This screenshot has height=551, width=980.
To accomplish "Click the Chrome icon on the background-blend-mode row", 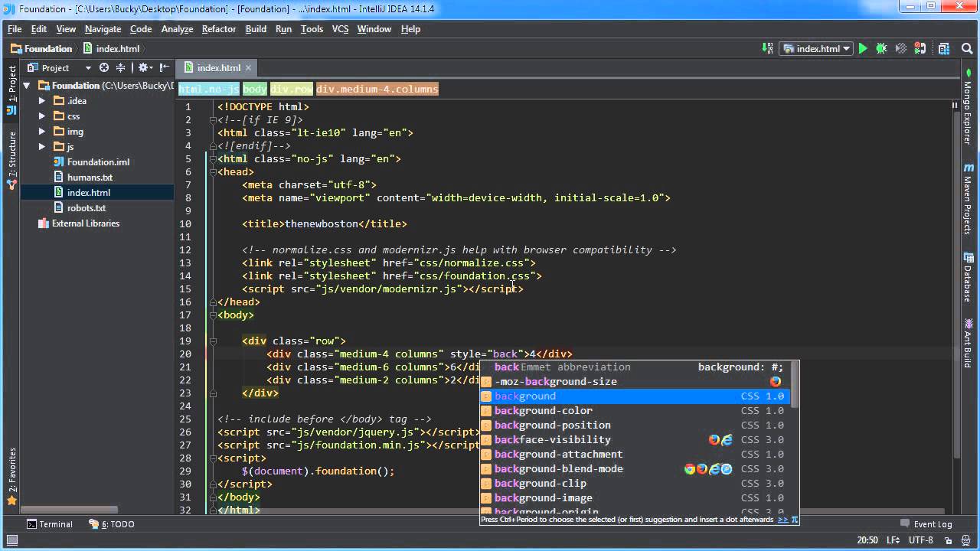I will click(690, 469).
